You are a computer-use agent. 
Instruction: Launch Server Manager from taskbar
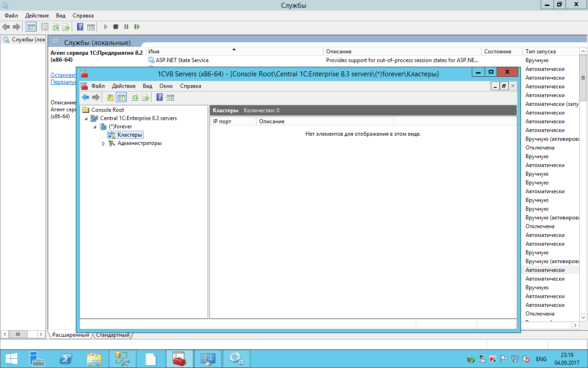tap(37, 359)
